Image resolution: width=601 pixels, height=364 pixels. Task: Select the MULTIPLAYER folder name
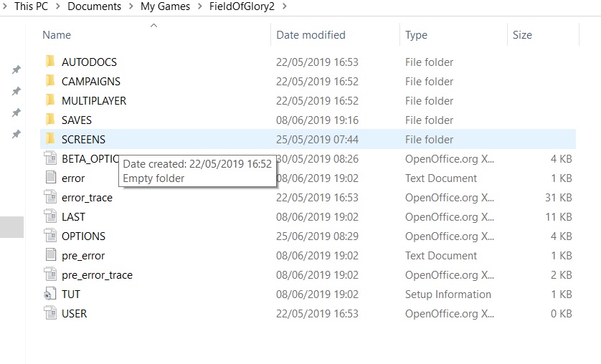[94, 100]
